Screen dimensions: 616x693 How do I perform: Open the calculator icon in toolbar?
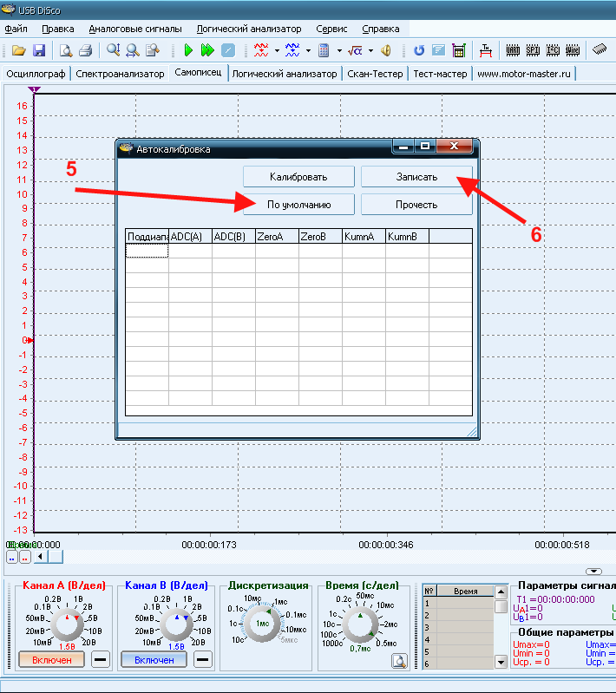(x=324, y=50)
